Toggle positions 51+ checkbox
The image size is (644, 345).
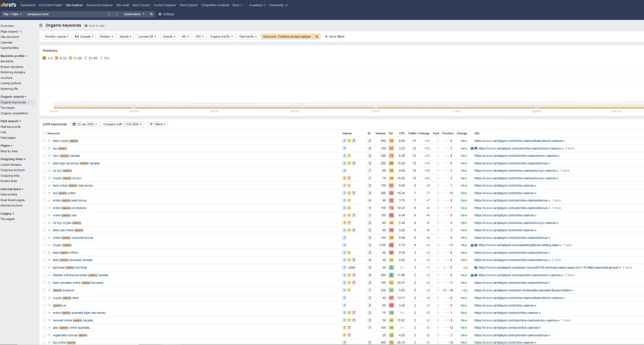101,58
